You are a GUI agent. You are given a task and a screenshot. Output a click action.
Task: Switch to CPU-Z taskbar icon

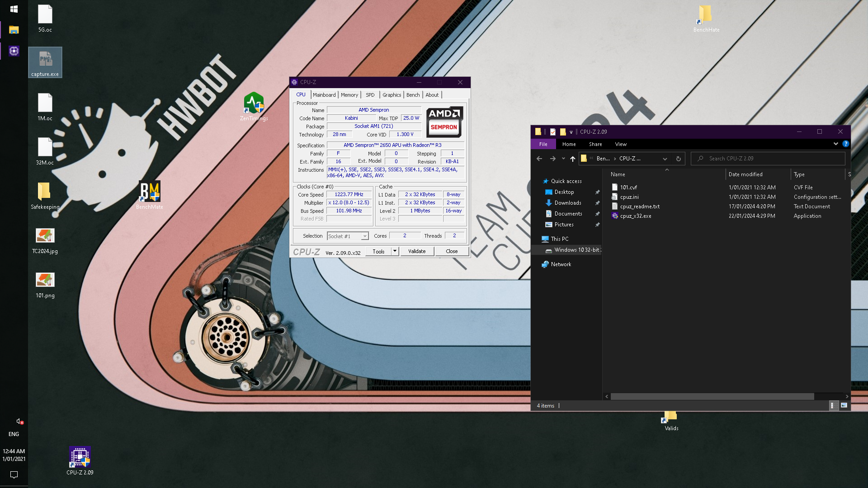coord(14,51)
